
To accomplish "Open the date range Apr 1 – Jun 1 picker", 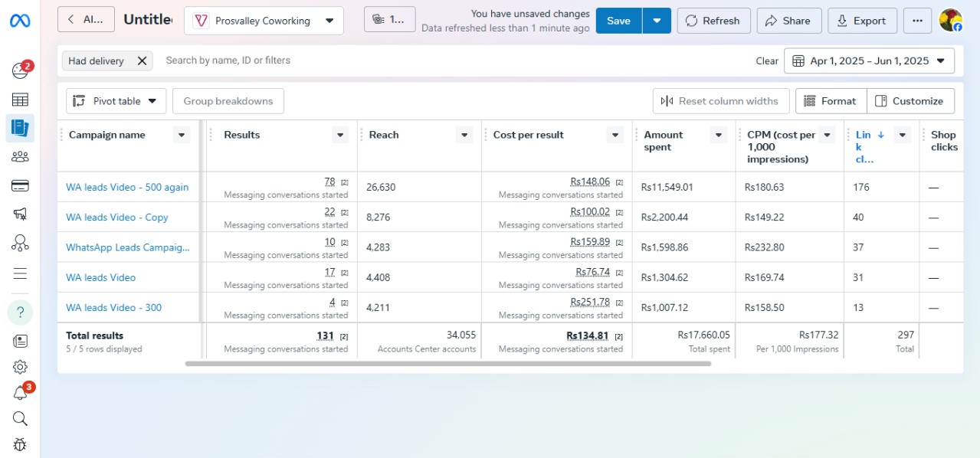I will tap(869, 61).
